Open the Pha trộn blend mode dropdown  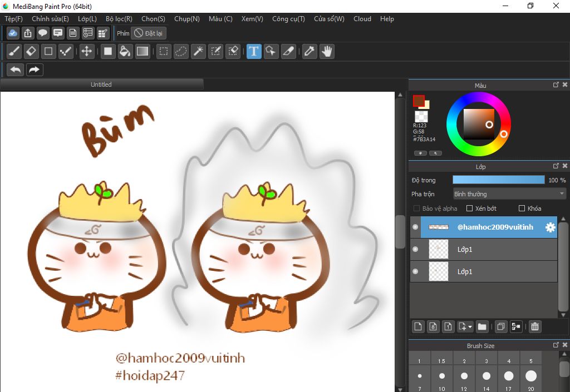click(x=510, y=194)
